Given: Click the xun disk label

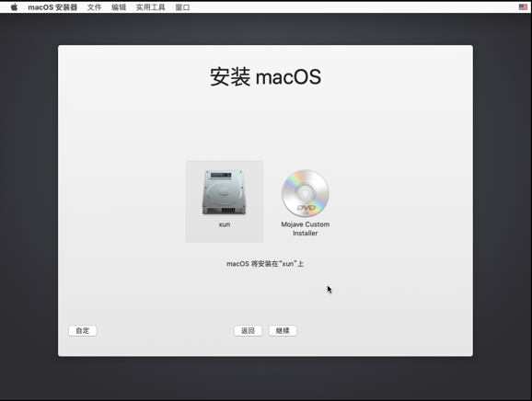Looking at the screenshot, I should coord(225,224).
